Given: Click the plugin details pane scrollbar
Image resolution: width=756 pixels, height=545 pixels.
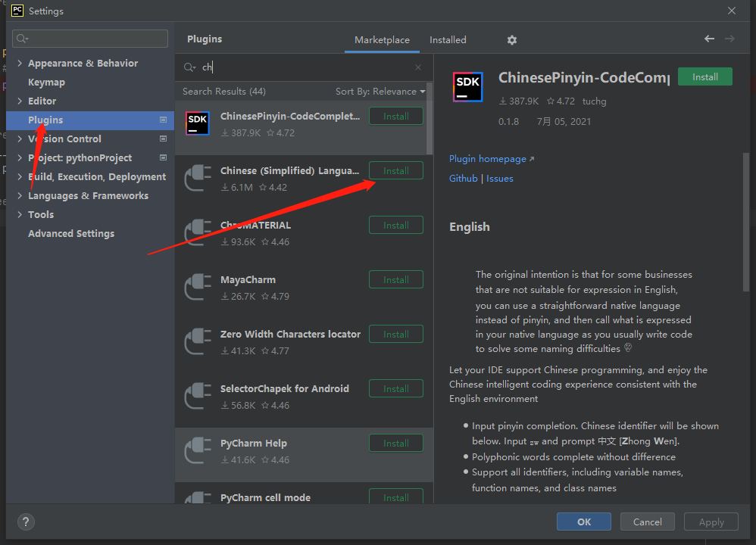Looking at the screenshot, I should click(x=746, y=222).
